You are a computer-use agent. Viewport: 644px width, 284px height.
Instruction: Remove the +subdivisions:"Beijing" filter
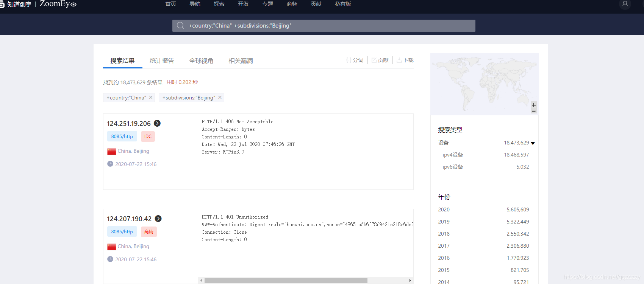pyautogui.click(x=220, y=98)
